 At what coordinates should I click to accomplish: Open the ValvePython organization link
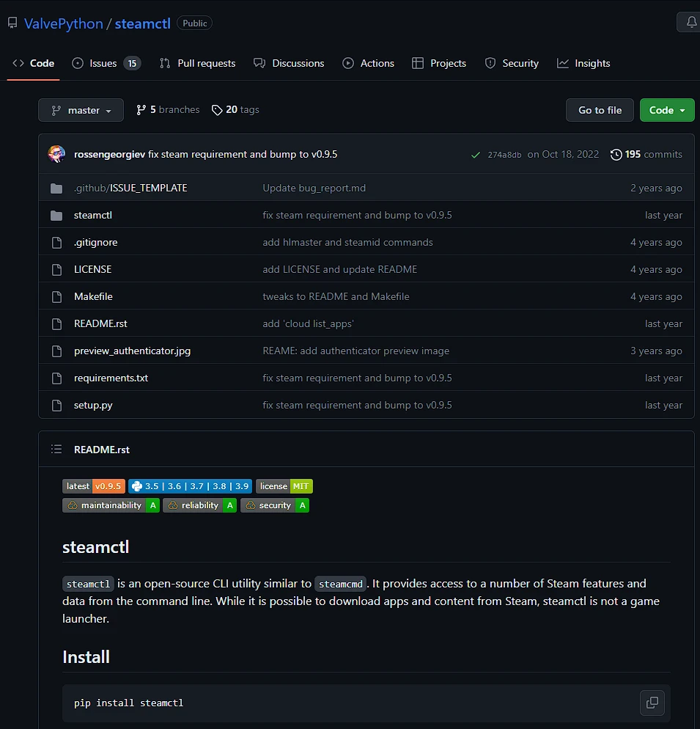[64, 23]
